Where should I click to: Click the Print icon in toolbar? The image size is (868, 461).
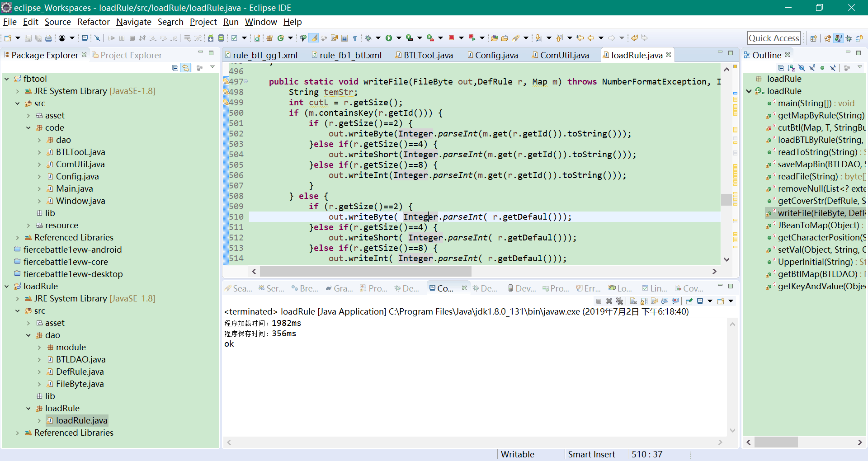[48, 38]
